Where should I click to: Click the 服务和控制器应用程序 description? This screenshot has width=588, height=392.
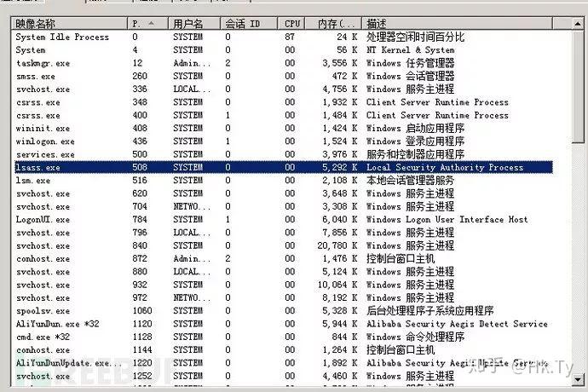416,154
